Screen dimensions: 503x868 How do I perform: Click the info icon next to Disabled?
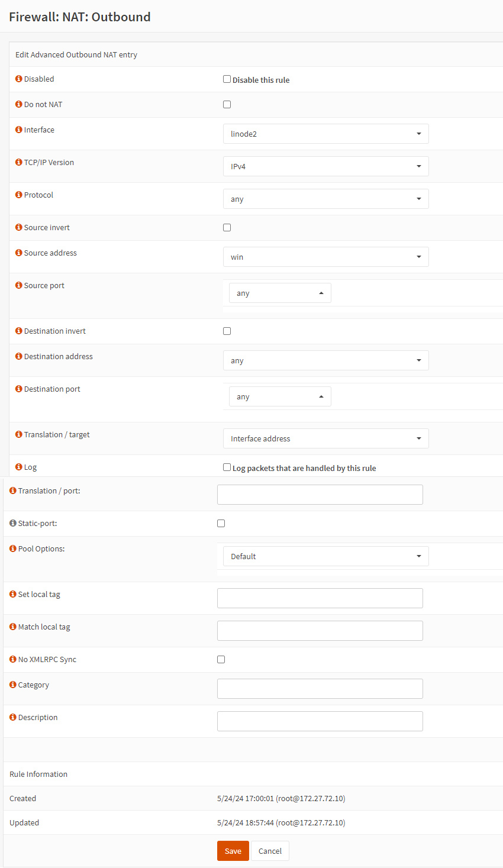pos(19,79)
